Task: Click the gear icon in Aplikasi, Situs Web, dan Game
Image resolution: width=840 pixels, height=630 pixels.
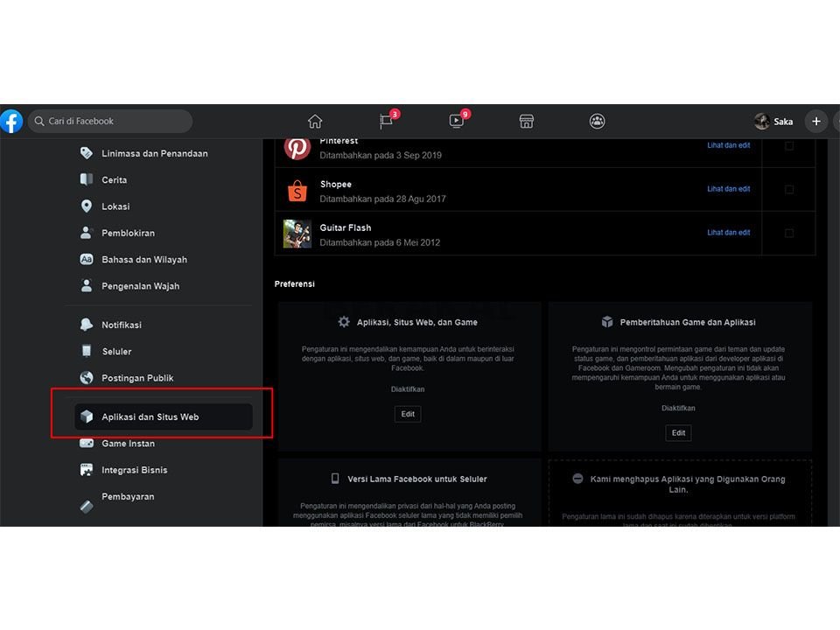Action: point(344,322)
